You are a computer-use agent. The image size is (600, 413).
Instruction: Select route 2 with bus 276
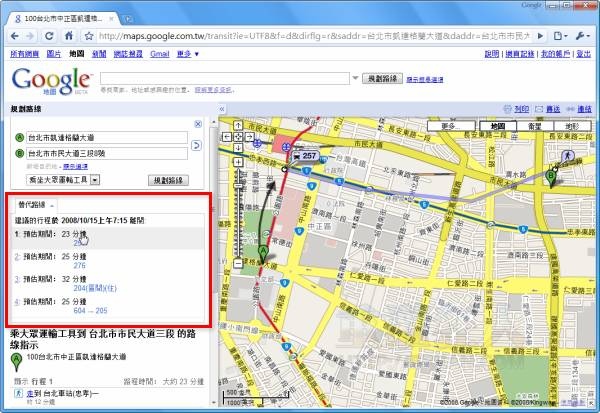tap(109, 261)
